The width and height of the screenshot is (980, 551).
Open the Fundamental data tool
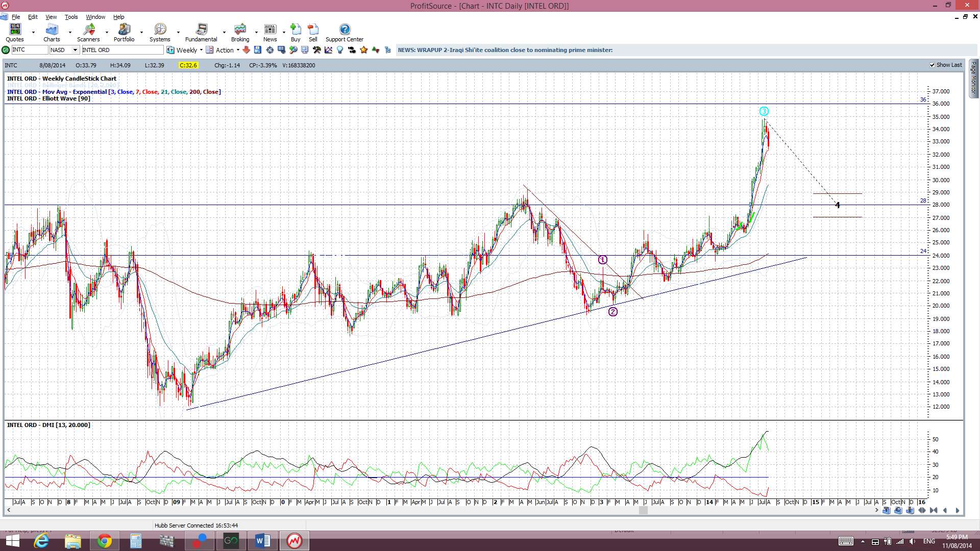pos(201,33)
